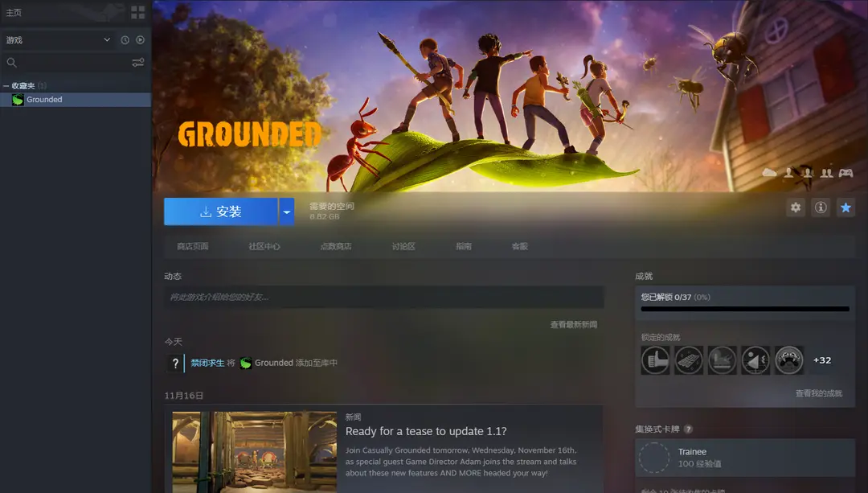Screen dimensions: 868x493
Task: Open the 客服 tab
Action: point(519,246)
